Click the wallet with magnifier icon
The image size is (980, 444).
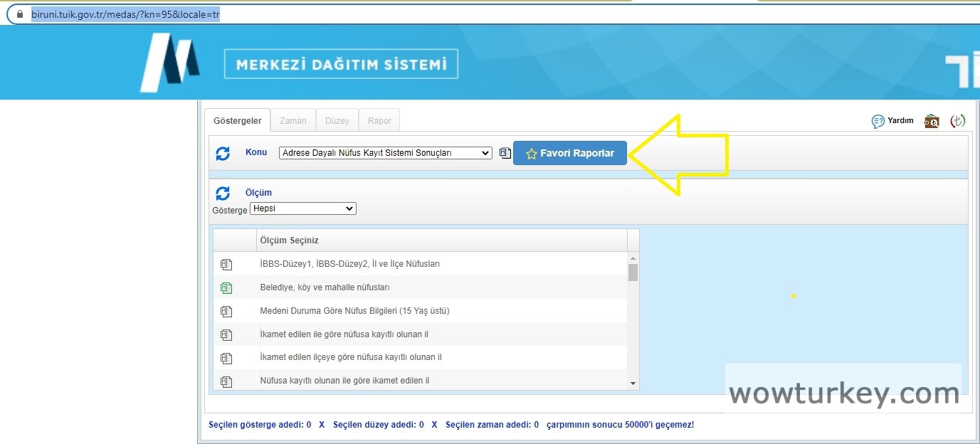[931, 121]
